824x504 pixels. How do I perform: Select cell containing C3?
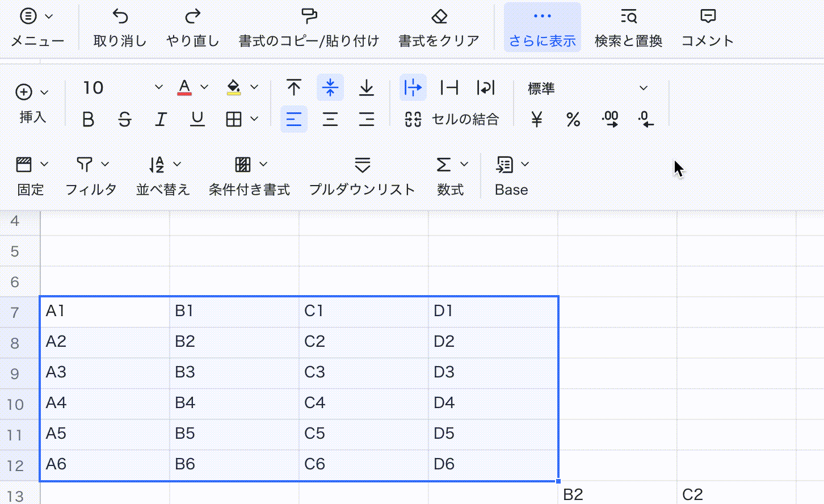click(363, 372)
